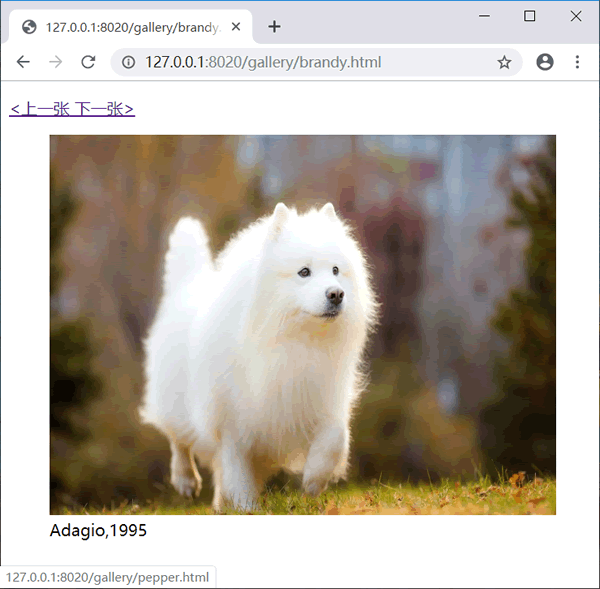Click the white Samoyed dog photo

tap(303, 325)
